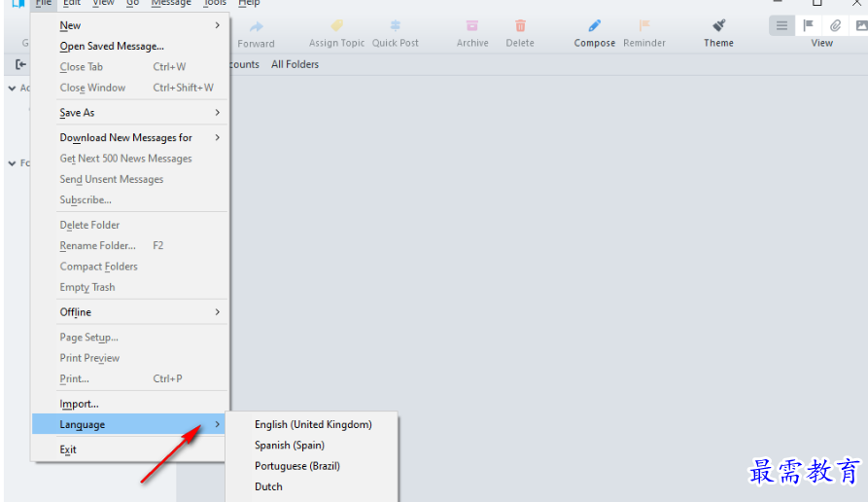
Task: Open the Offline submenu
Action: click(130, 312)
